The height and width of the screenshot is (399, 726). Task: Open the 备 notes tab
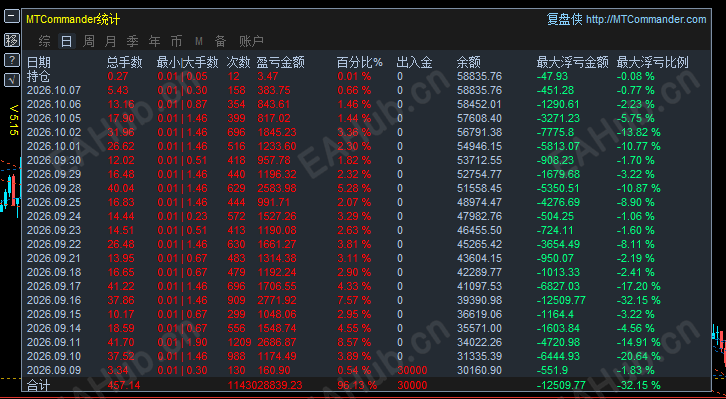click(x=220, y=41)
